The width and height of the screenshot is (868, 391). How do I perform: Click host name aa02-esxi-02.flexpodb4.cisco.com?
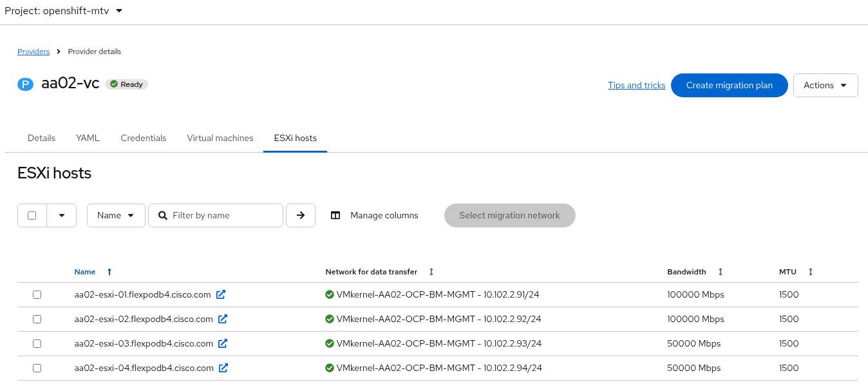coord(144,319)
